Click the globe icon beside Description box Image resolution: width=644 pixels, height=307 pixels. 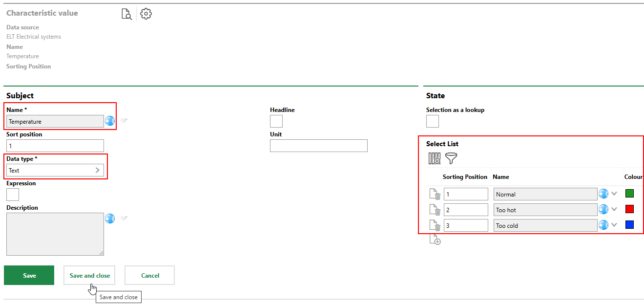pyautogui.click(x=110, y=219)
